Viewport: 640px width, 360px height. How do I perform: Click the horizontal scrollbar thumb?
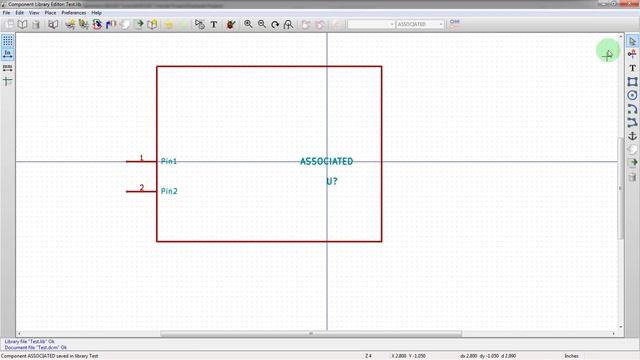pos(311,333)
